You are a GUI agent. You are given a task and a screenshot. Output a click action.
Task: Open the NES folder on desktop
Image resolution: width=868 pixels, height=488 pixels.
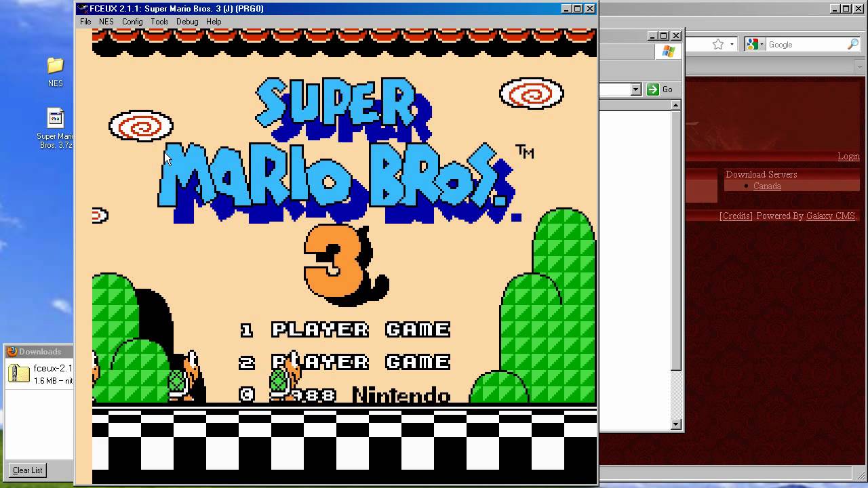coord(56,72)
